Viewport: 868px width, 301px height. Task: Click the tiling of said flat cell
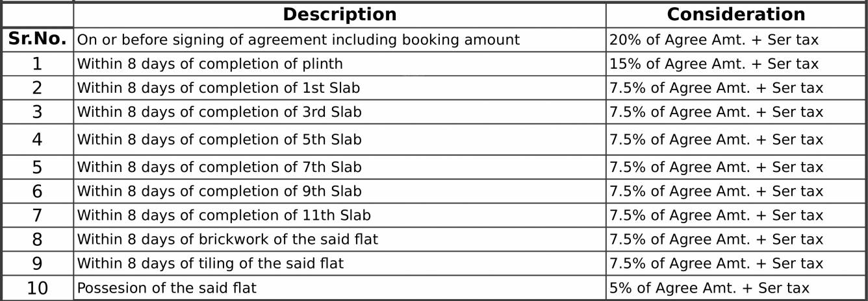tap(340, 263)
